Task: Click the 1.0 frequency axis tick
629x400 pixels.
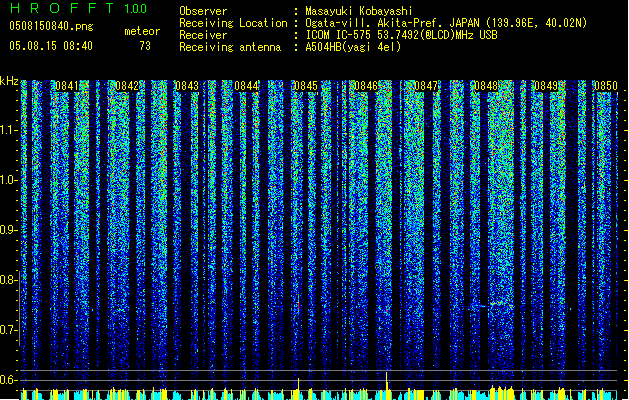Action: pyautogui.click(x=9, y=180)
